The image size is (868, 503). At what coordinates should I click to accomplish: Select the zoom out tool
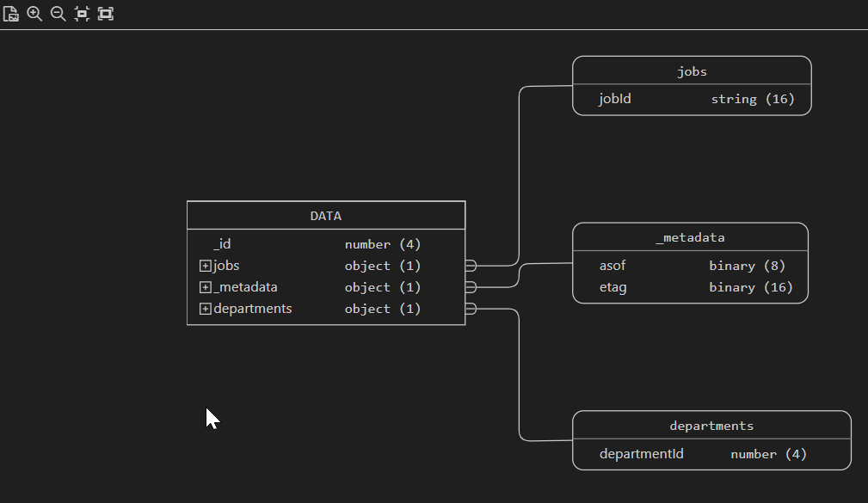tap(58, 14)
